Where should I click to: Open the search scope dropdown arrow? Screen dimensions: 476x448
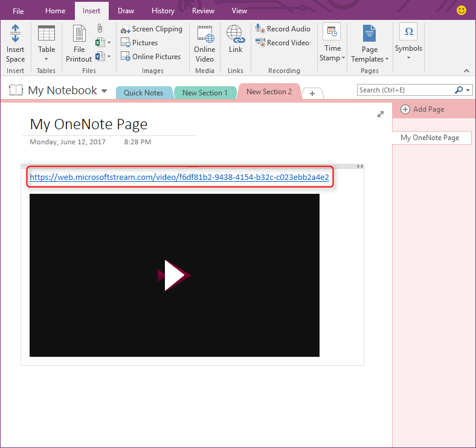pos(468,90)
